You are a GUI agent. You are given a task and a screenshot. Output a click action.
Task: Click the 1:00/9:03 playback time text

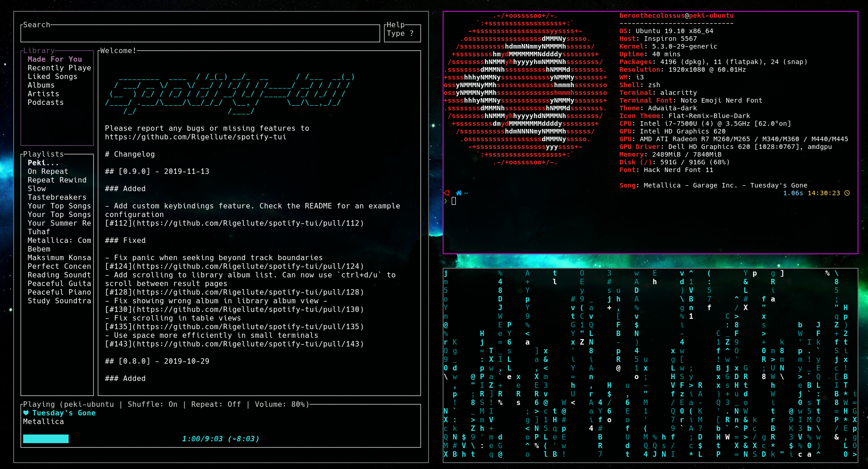pyautogui.click(x=221, y=439)
